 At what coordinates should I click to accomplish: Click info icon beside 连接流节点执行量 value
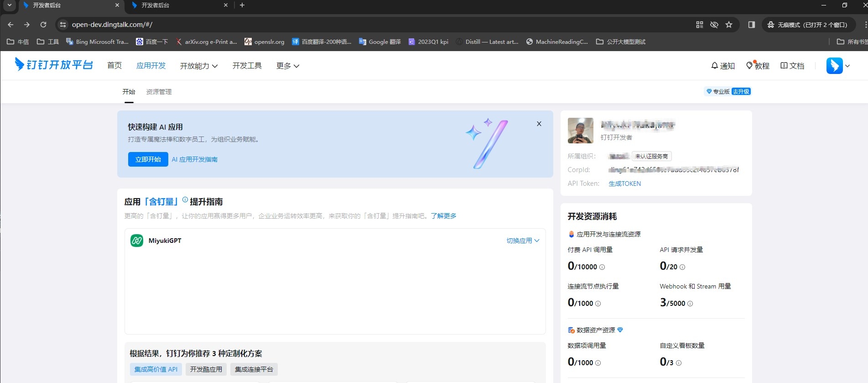click(598, 304)
